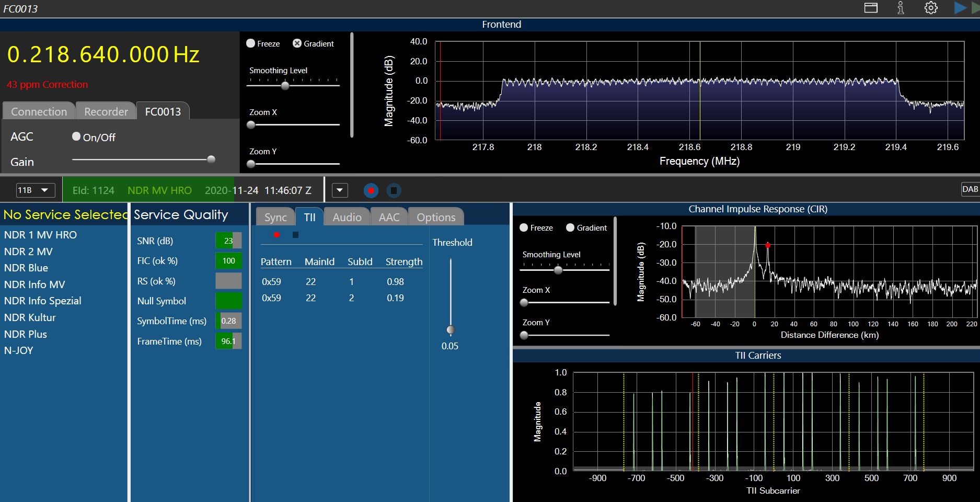Viewport: 980px width, 502px height.
Task: Start recording with the round red record button
Action: click(371, 190)
